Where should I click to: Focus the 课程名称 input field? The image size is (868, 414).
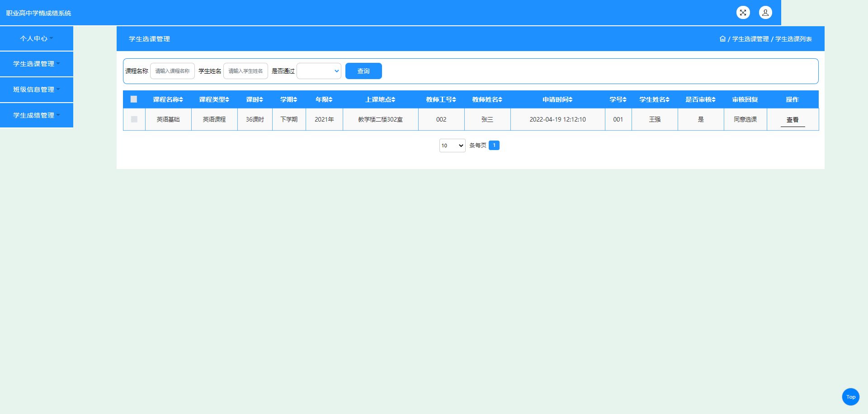(172, 71)
